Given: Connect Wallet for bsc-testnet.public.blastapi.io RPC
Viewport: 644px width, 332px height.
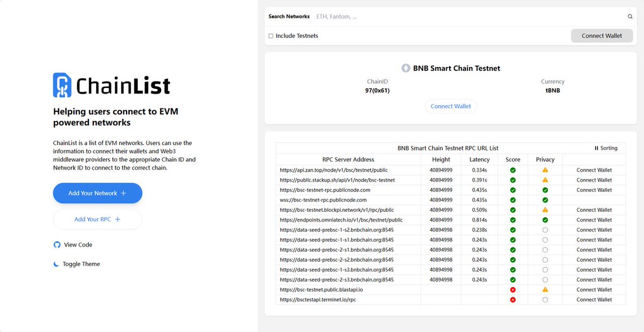Looking at the screenshot, I should [x=594, y=290].
